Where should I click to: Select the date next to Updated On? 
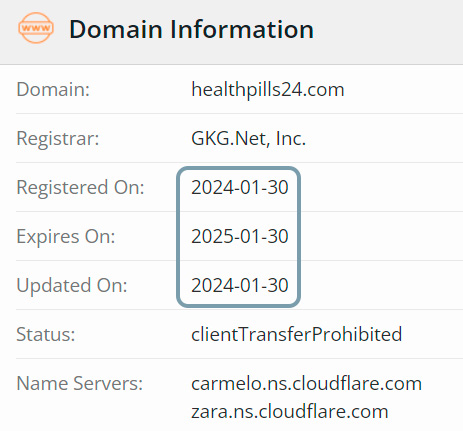click(240, 285)
